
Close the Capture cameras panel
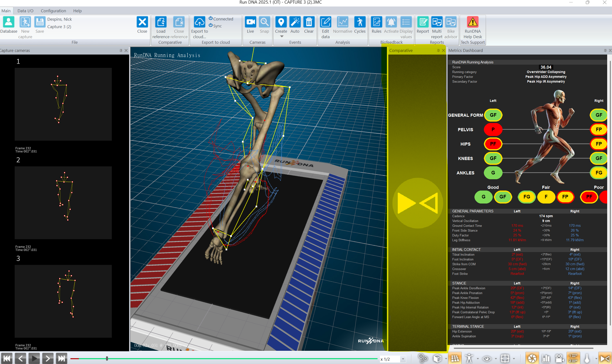pyautogui.click(x=126, y=50)
